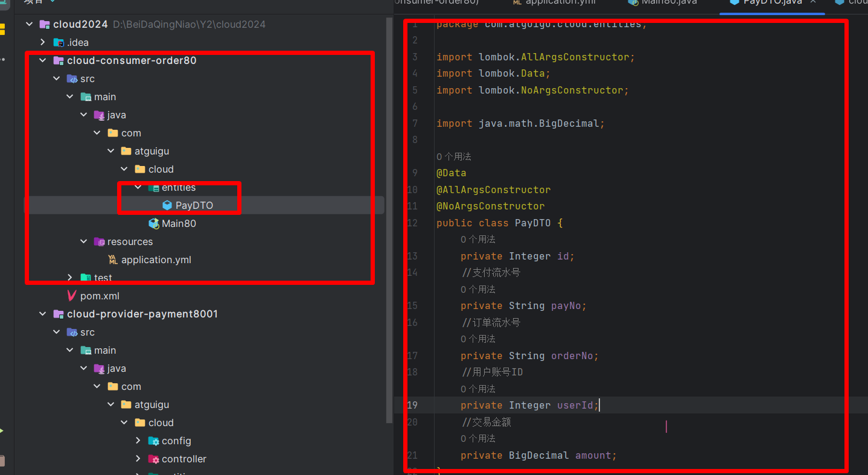Click the test folder icon
Image resolution: width=868 pixels, height=475 pixels.
coord(86,278)
